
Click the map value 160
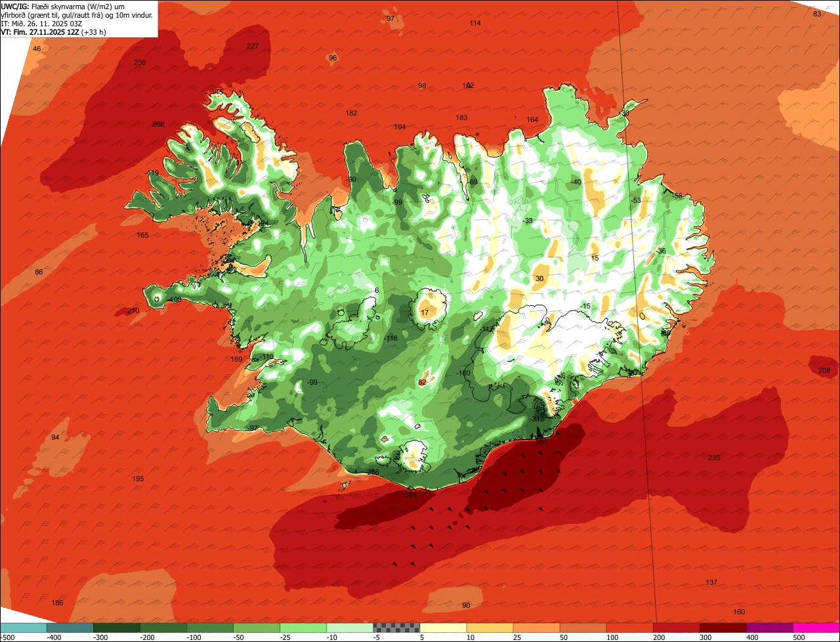[739, 612]
